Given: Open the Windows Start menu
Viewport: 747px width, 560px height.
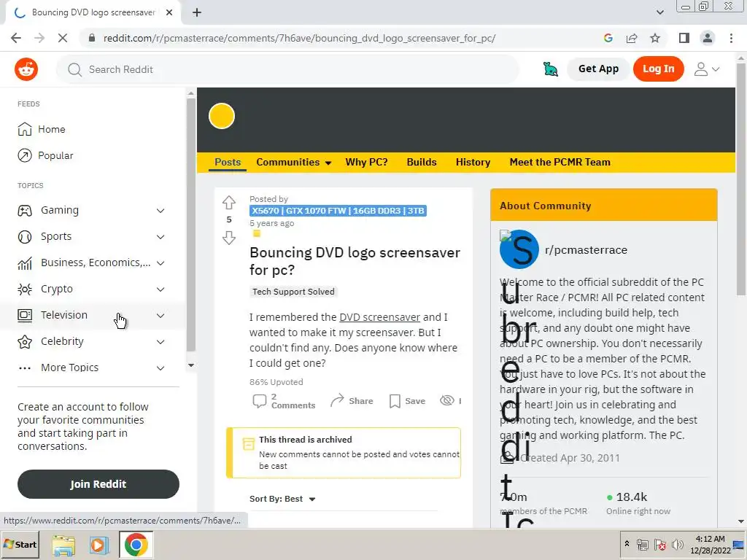Looking at the screenshot, I should 20,544.
